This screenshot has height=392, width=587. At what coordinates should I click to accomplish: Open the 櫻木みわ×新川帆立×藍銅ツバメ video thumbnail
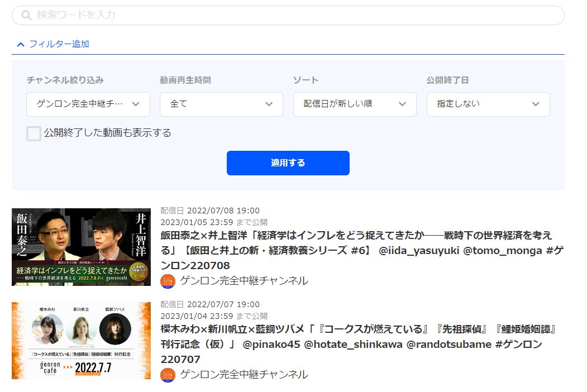tap(81, 341)
